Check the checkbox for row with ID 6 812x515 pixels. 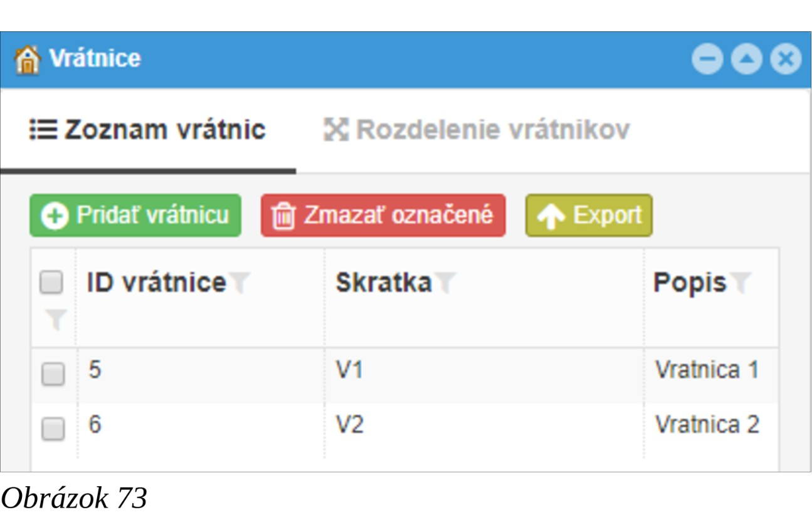53,429
